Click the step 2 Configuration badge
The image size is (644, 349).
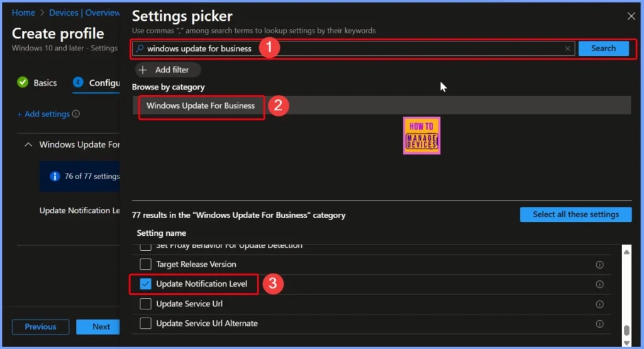point(77,82)
